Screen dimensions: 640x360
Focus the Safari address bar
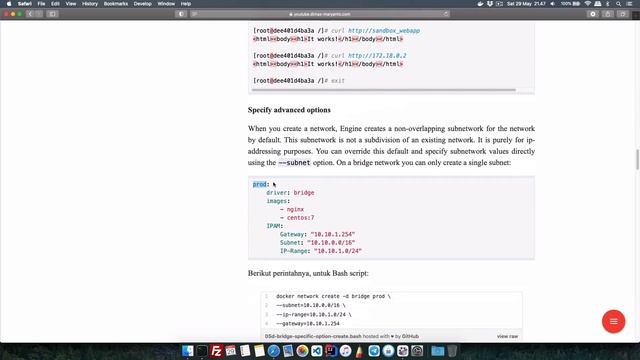(320, 14)
